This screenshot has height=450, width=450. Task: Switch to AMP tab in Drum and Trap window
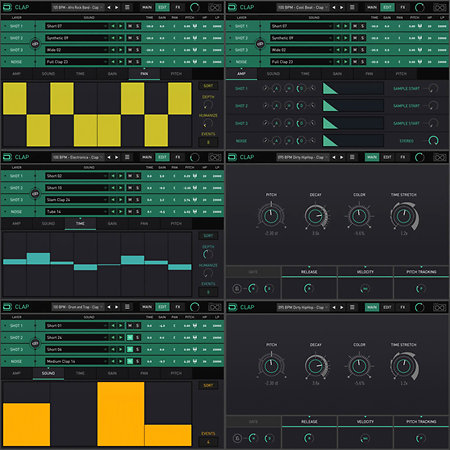pos(16,373)
